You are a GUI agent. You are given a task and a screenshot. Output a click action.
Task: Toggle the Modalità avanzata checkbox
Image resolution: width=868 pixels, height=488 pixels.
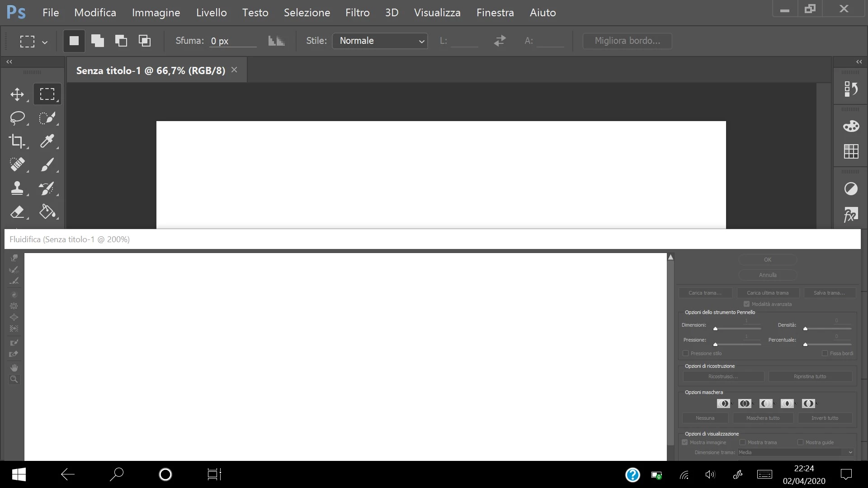747,304
